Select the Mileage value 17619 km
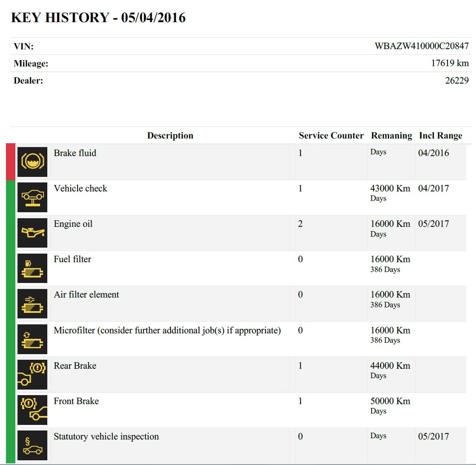 pos(450,64)
